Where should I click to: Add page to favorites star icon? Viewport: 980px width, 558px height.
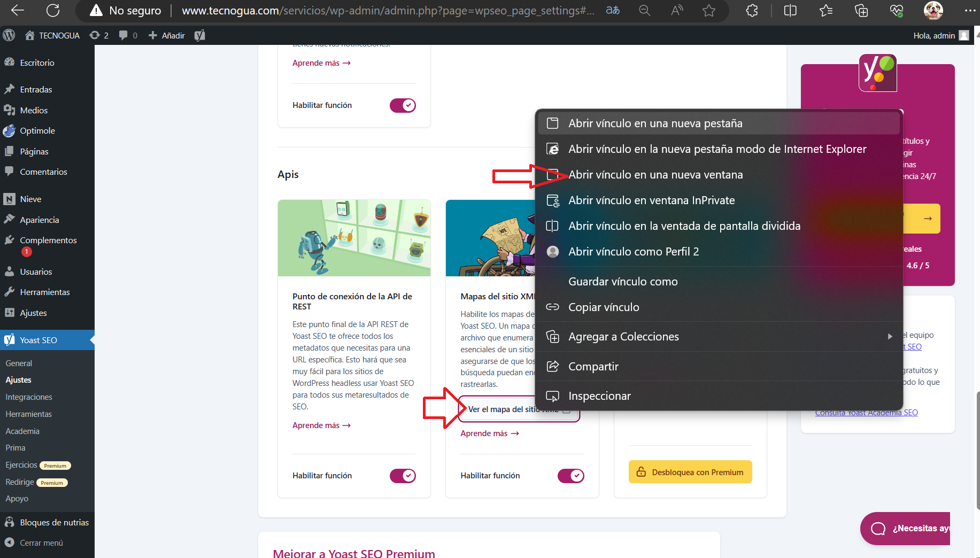(709, 10)
